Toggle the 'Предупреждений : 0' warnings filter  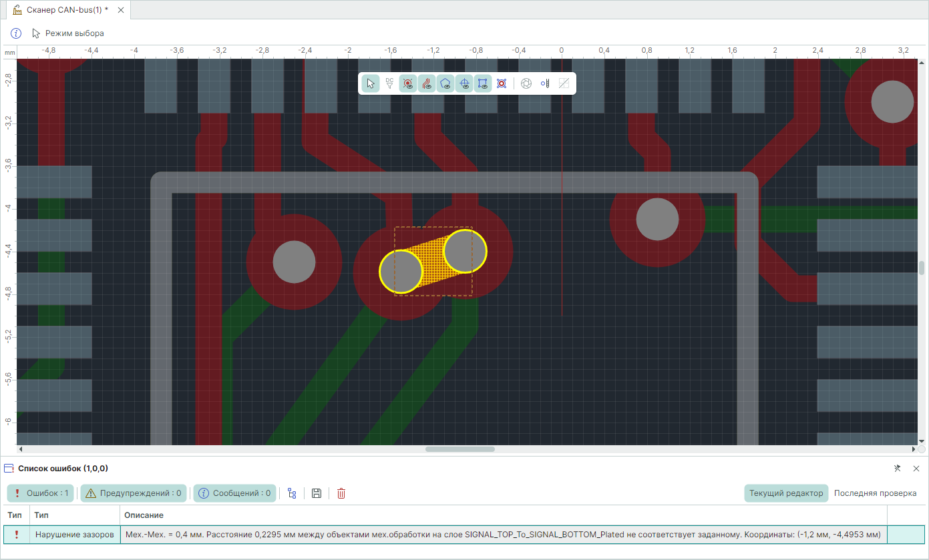134,493
